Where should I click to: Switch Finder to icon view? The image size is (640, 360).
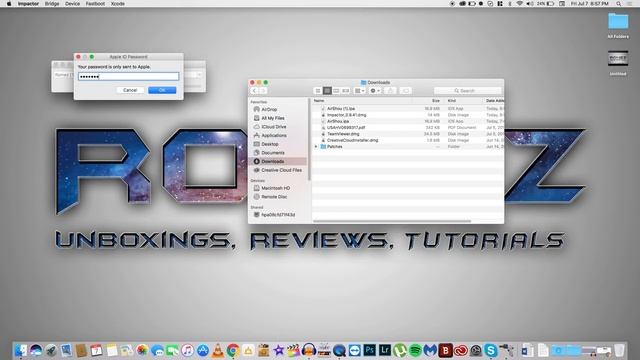(318, 91)
